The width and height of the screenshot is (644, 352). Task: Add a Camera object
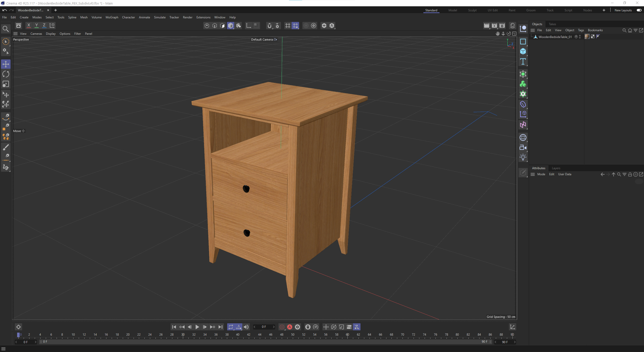(x=523, y=148)
